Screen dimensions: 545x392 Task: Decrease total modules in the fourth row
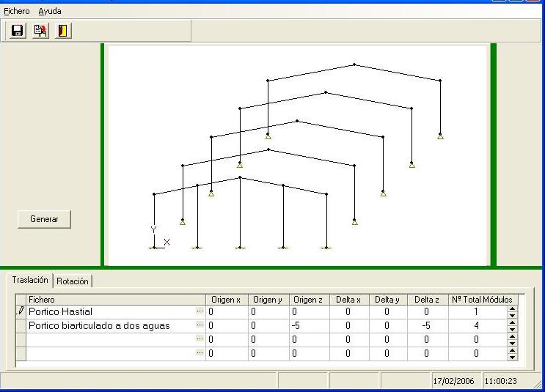[512, 357]
